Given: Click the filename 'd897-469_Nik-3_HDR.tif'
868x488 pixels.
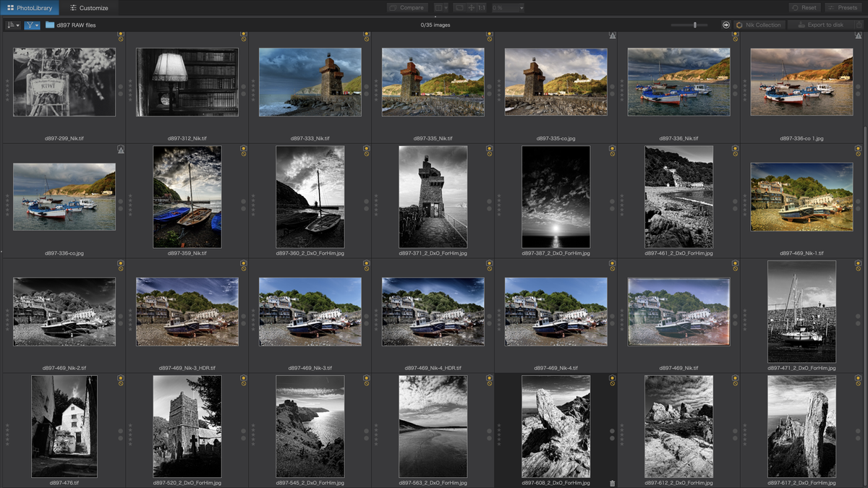Looking at the screenshot, I should point(187,368).
